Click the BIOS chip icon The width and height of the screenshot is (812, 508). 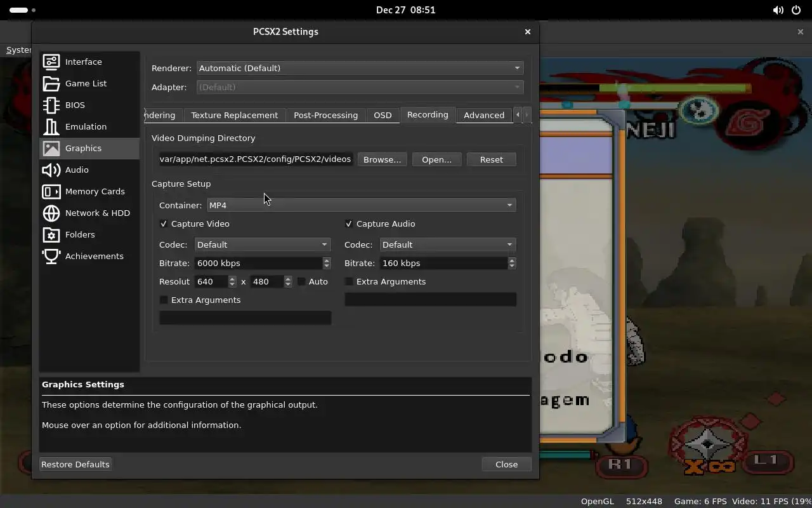51,105
